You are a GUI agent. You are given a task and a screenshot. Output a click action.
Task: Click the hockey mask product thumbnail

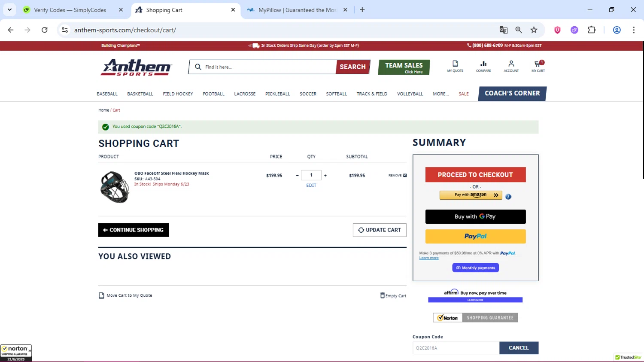point(114,187)
